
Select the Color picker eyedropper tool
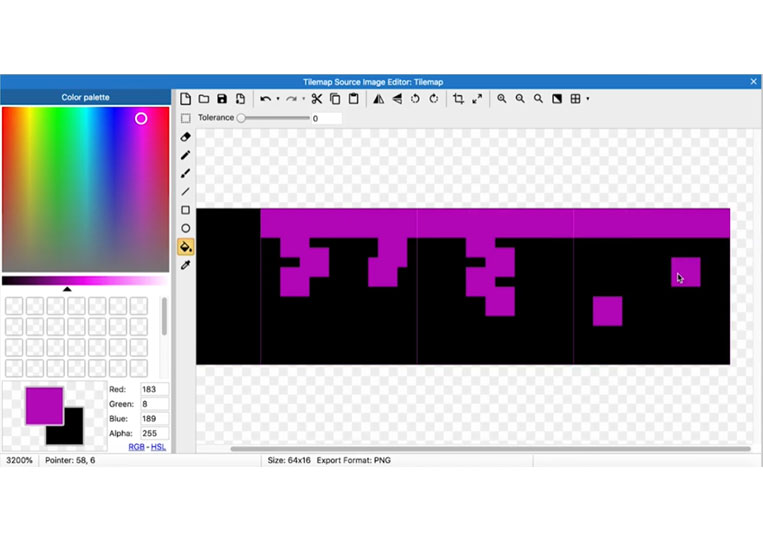(185, 265)
